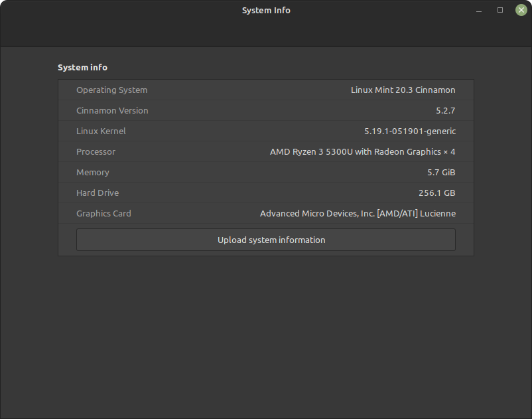This screenshot has height=419, width=532.
Task: Click the 5.7 GiB memory value
Action: [441, 172]
